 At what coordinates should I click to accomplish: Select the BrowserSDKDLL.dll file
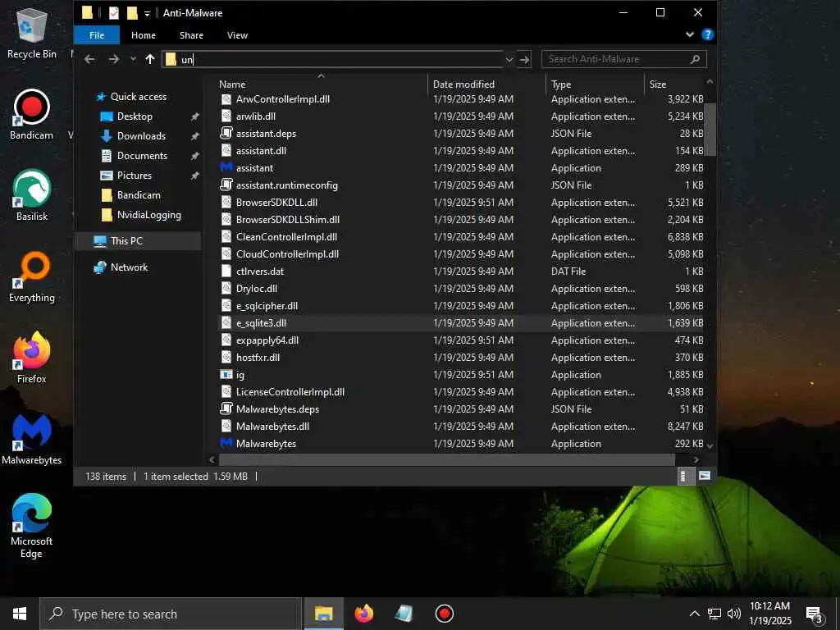pyautogui.click(x=276, y=203)
